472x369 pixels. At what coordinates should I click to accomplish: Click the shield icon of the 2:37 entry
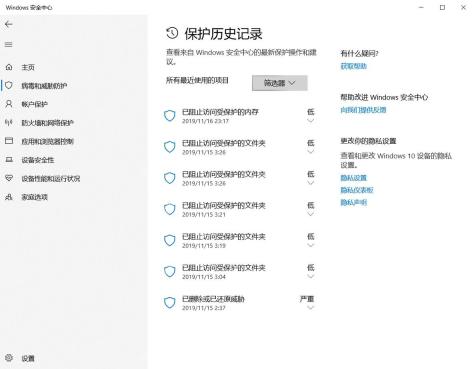[170, 303]
